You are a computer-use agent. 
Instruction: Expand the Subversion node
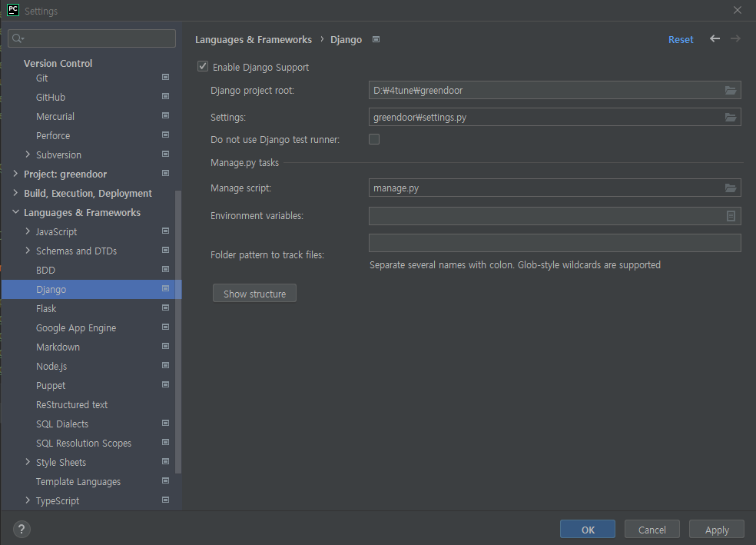coord(28,155)
